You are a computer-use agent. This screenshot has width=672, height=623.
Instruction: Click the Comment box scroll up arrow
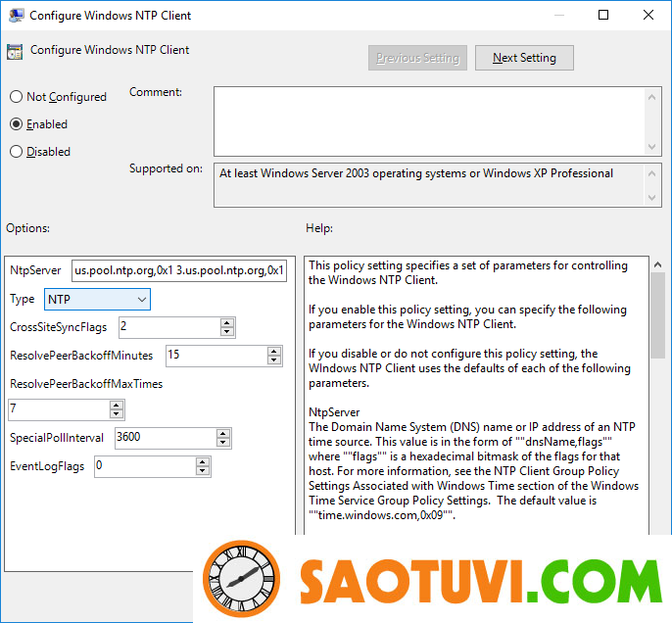[x=651, y=97]
